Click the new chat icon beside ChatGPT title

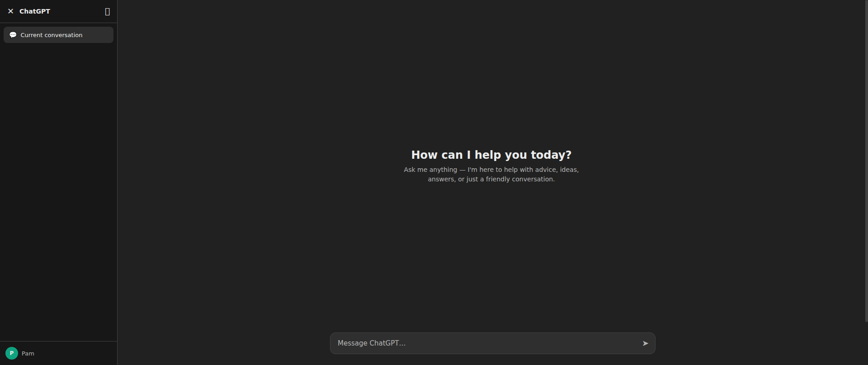click(107, 12)
